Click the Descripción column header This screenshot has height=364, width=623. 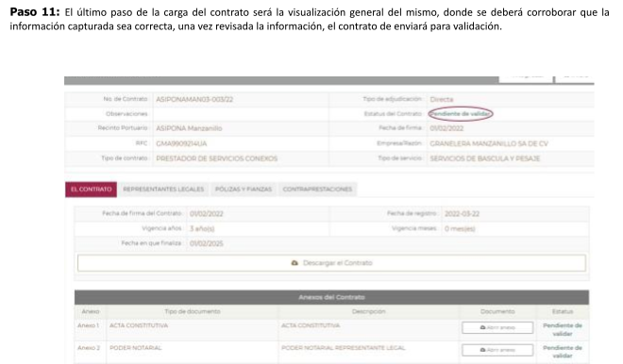(x=369, y=311)
